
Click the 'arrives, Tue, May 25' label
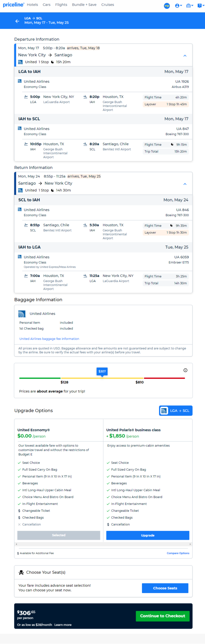84,176
